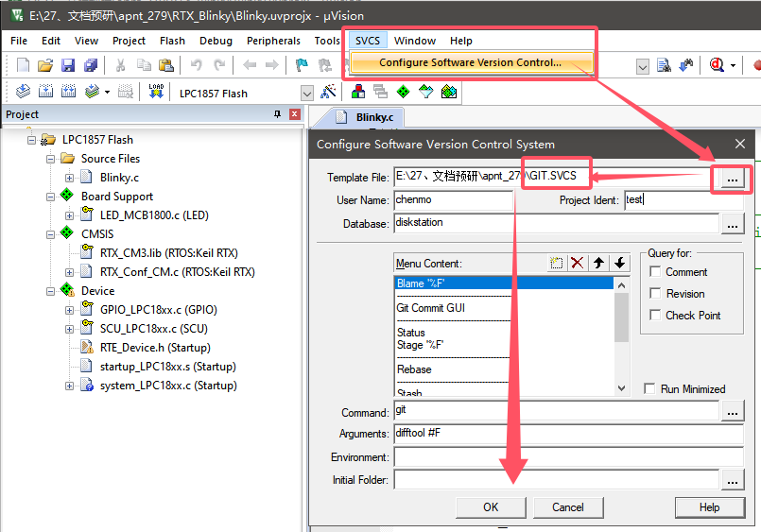Delete menu item with red X icon

point(578,263)
